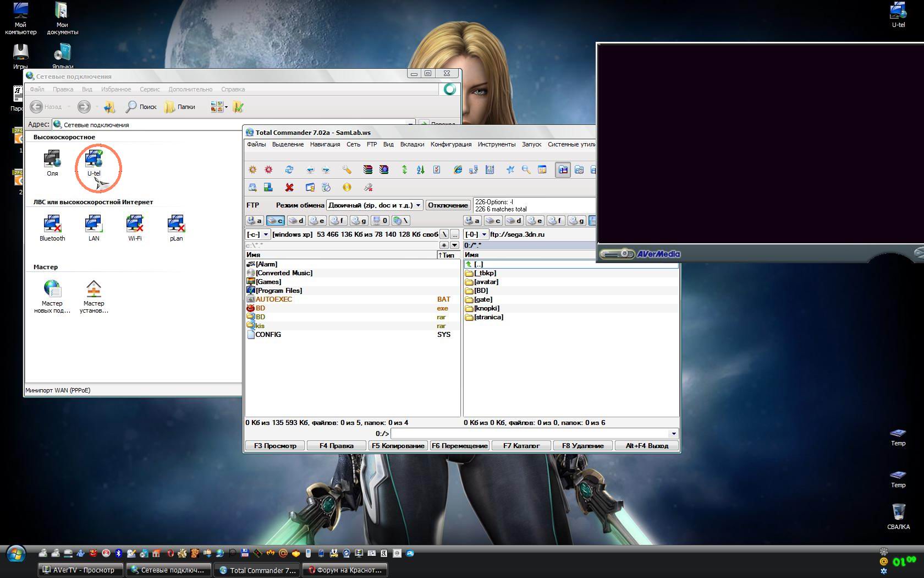Open Мастер установки network setup wizard icon
The width and height of the screenshot is (924, 578).
click(x=94, y=297)
